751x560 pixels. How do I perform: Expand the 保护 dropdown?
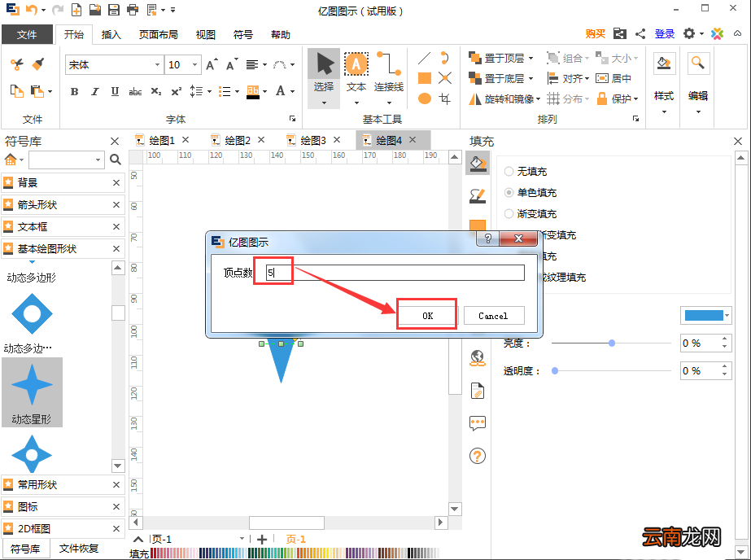(636, 99)
